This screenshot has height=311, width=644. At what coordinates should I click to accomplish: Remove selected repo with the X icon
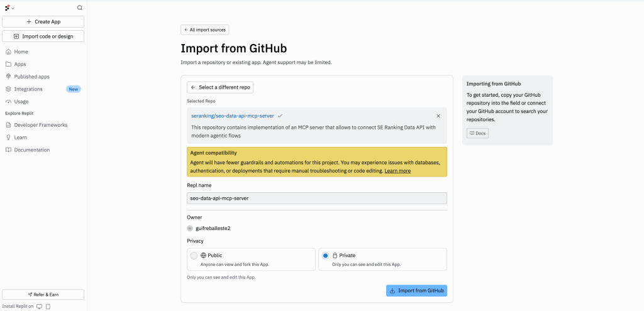(x=438, y=116)
